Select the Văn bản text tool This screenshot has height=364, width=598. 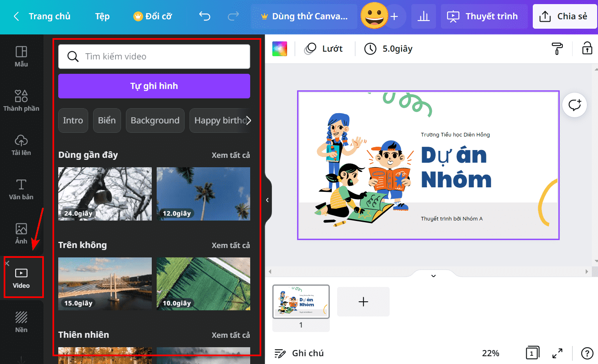[21, 189]
